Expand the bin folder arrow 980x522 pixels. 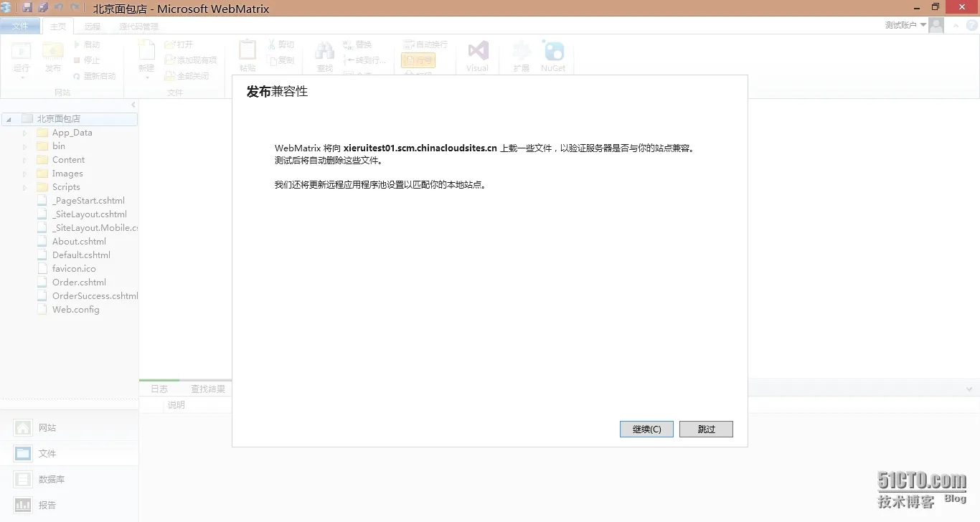[24, 146]
